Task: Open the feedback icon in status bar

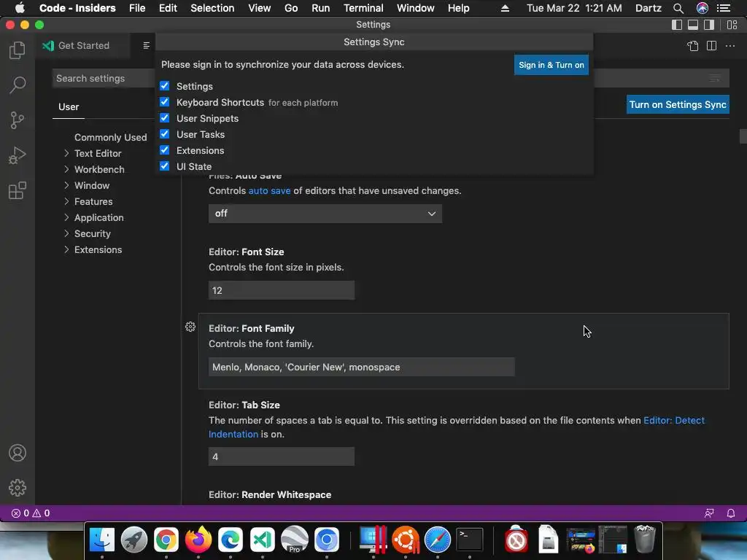Action: pyautogui.click(x=709, y=513)
